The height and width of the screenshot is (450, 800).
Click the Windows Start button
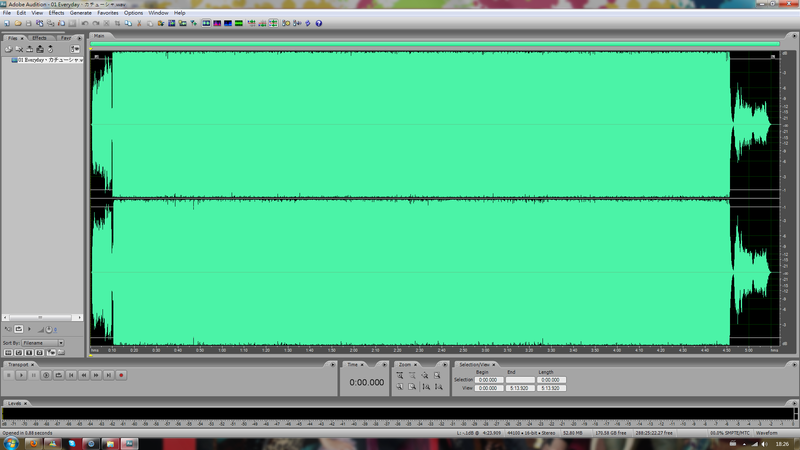coord(10,441)
